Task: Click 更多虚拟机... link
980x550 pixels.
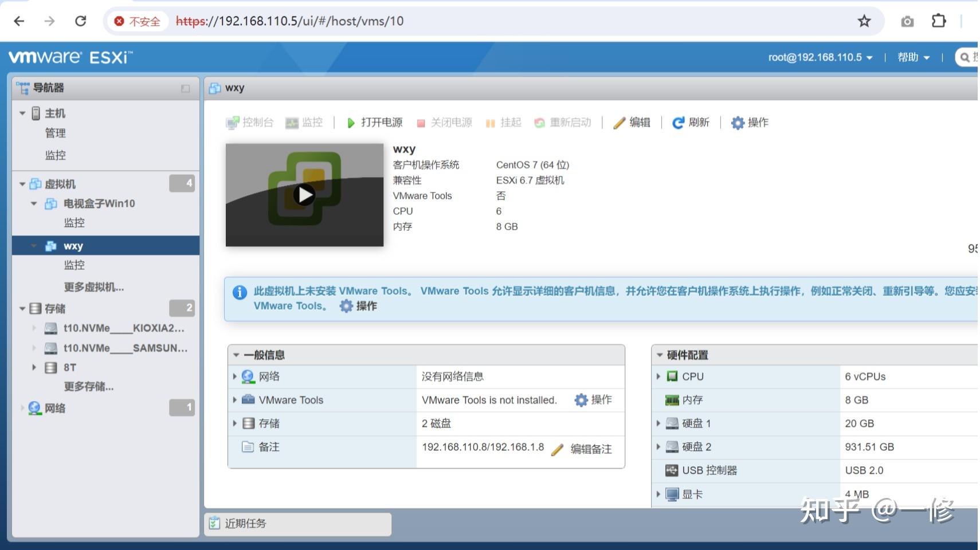Action: tap(94, 287)
